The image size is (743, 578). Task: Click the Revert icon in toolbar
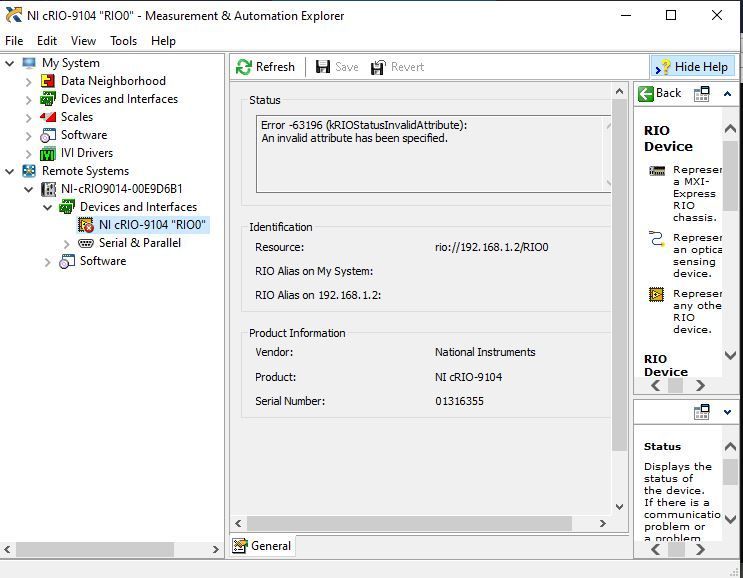[378, 67]
